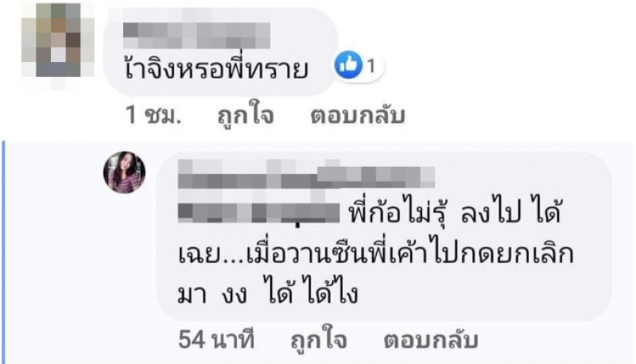Open the 1 ชม. timestamp link

point(153,115)
